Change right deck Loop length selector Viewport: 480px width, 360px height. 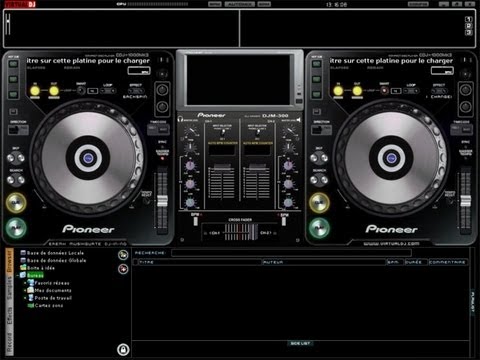pos(411,91)
